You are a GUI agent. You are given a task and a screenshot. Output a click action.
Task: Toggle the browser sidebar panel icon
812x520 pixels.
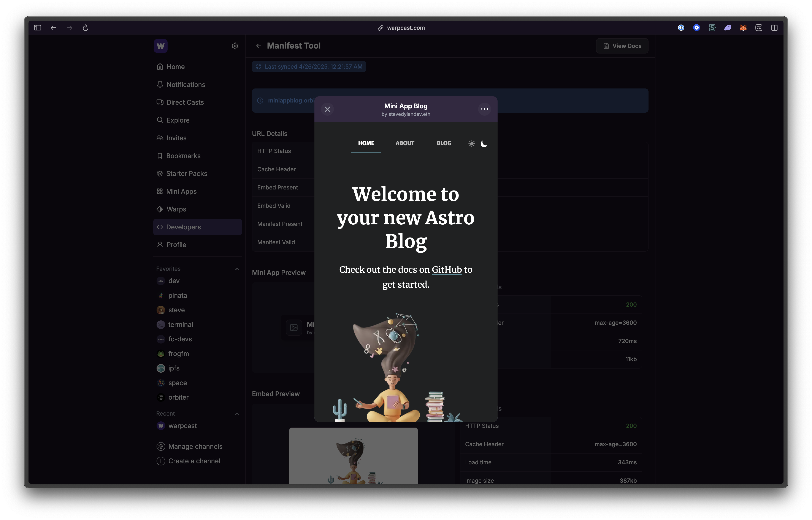click(x=38, y=28)
